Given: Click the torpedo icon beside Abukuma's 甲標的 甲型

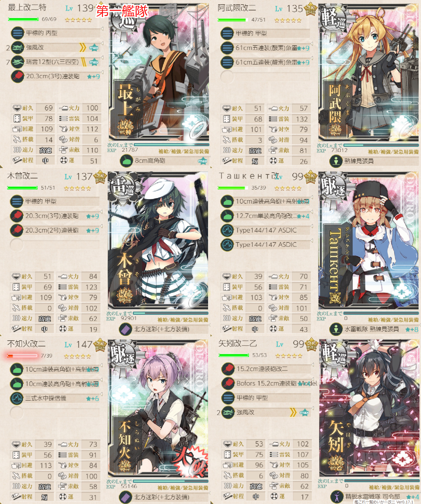Looking at the screenshot, I should pyautogui.click(x=227, y=33).
